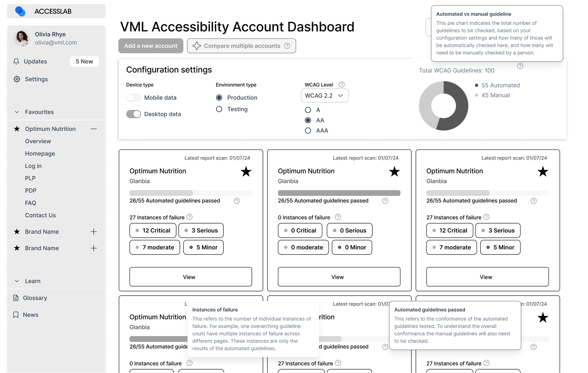The width and height of the screenshot is (588, 373).
Task: Click View on the second account card
Action: tap(339, 277)
